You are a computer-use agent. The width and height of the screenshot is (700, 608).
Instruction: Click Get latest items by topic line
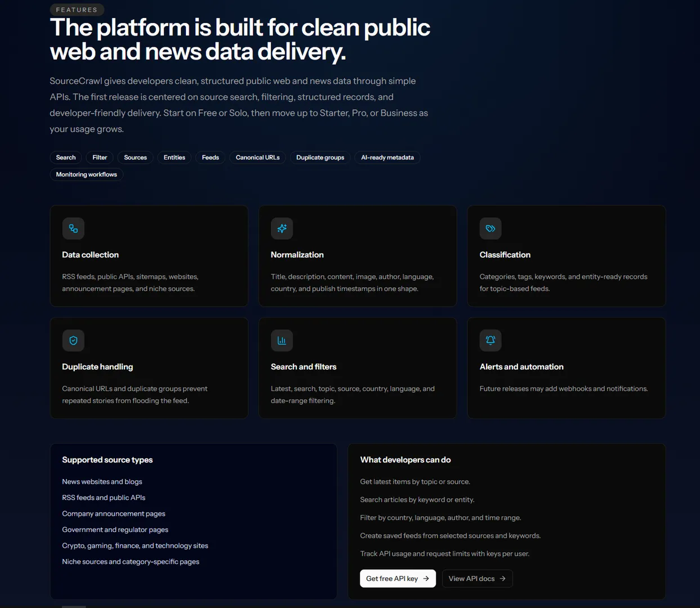415,482
